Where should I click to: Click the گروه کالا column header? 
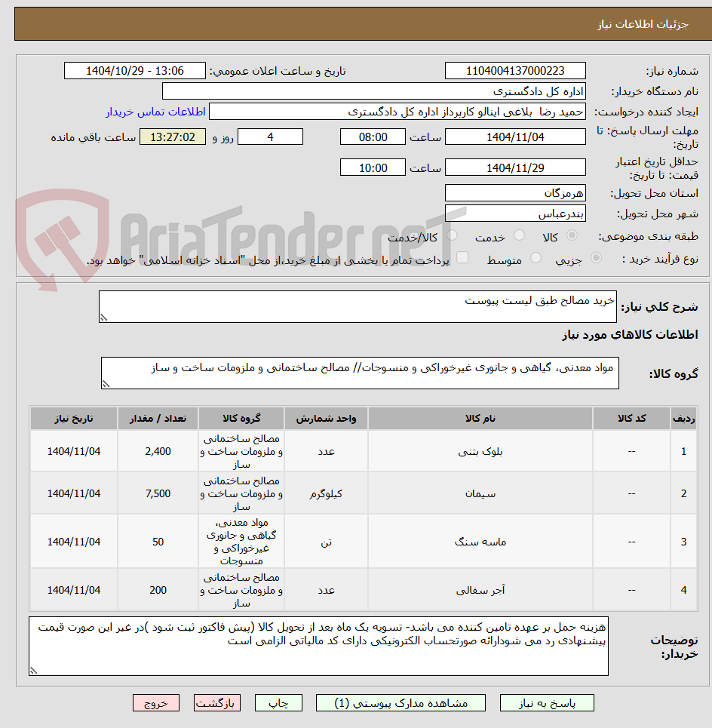tap(241, 419)
